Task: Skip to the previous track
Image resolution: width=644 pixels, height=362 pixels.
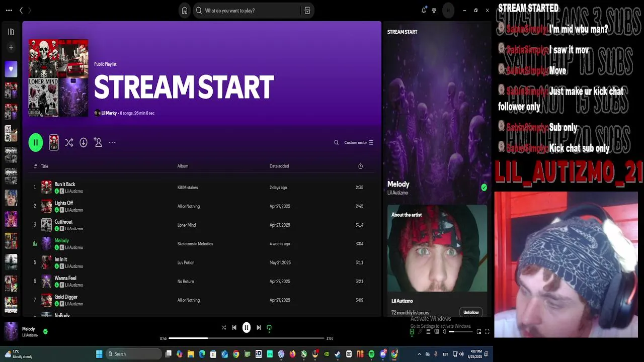Action: pyautogui.click(x=234, y=328)
